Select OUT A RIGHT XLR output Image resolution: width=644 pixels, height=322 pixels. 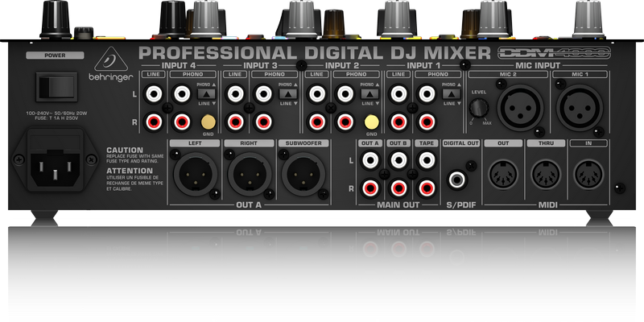(250, 174)
